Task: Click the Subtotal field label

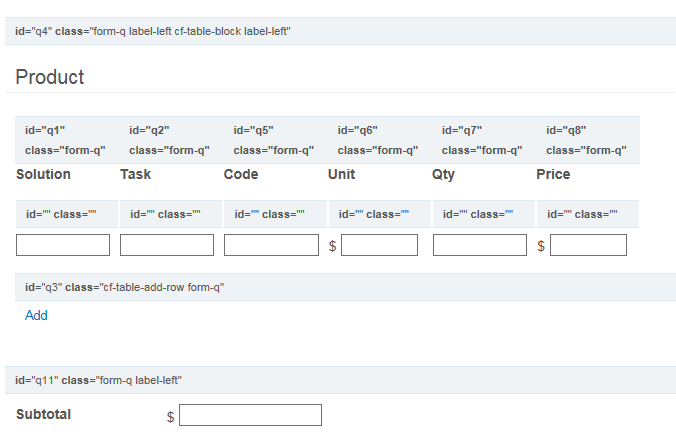Action: (44, 414)
